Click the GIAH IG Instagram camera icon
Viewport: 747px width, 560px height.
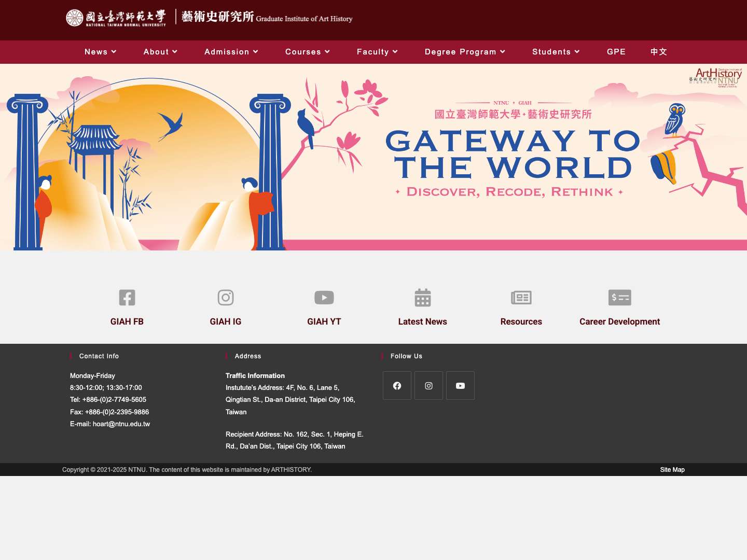coord(225,298)
